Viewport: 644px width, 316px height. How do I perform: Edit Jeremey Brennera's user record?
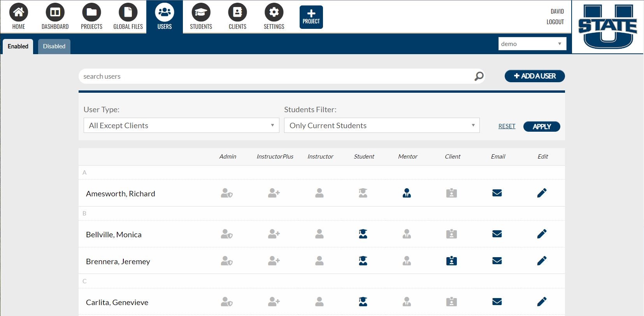(542, 261)
